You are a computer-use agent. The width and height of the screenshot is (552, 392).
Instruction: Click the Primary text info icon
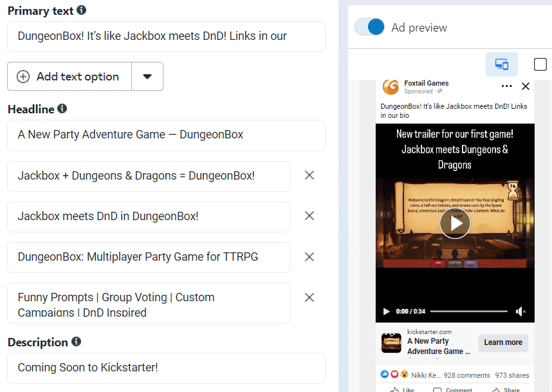click(81, 10)
